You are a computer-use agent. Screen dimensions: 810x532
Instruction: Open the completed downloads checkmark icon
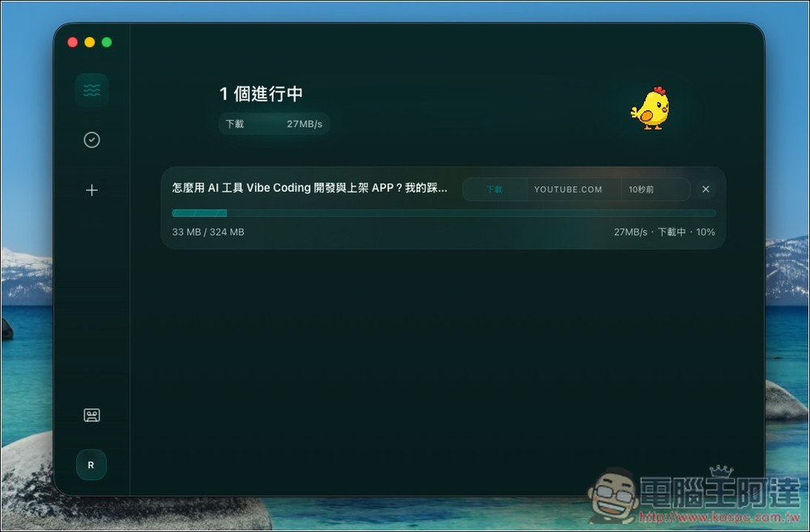click(x=92, y=140)
